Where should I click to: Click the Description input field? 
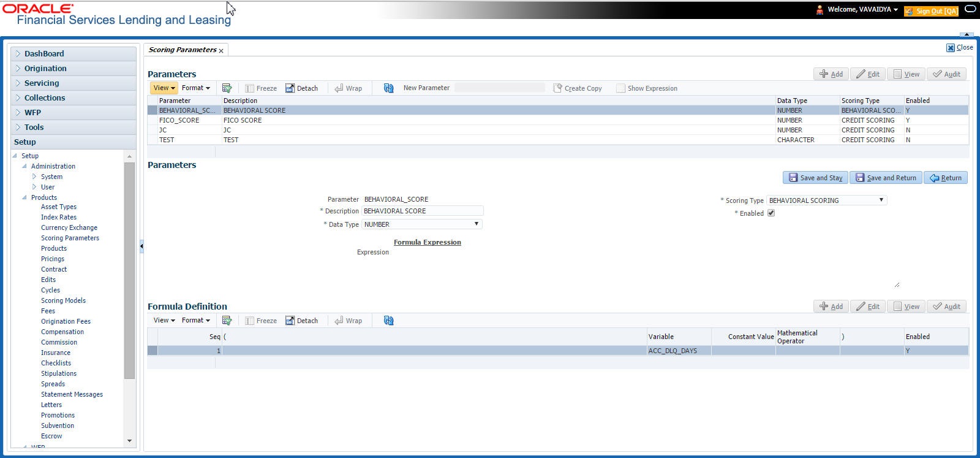click(x=423, y=211)
